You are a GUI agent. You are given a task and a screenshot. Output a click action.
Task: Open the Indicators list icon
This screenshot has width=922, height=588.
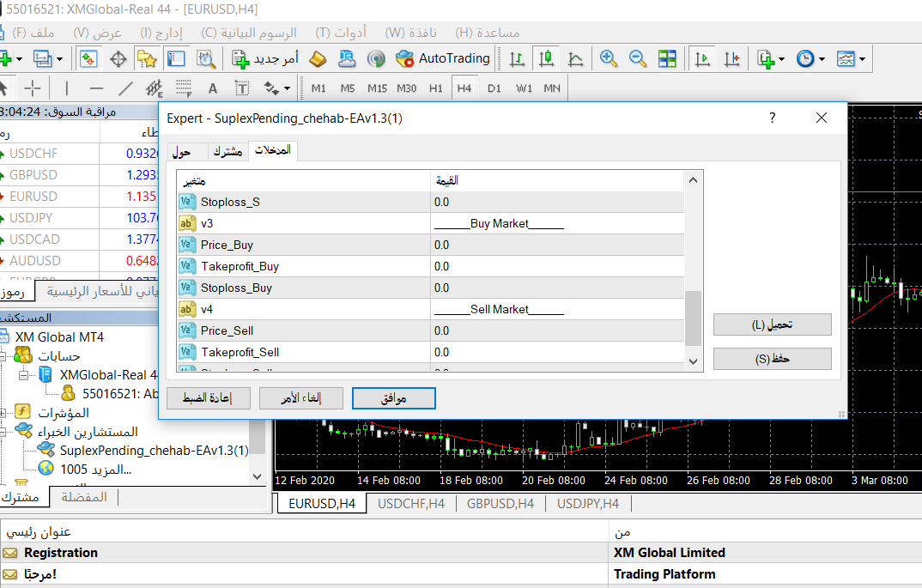(x=766, y=58)
